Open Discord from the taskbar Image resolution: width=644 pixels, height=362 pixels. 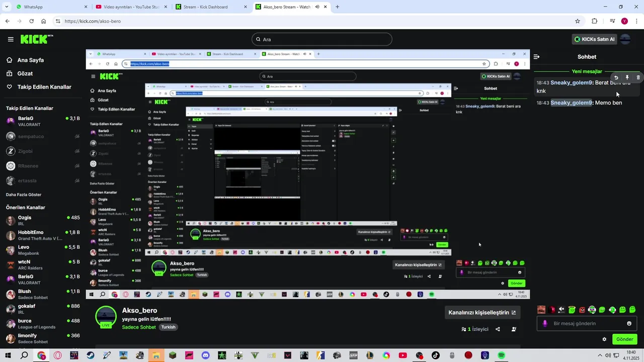[x=205, y=355]
